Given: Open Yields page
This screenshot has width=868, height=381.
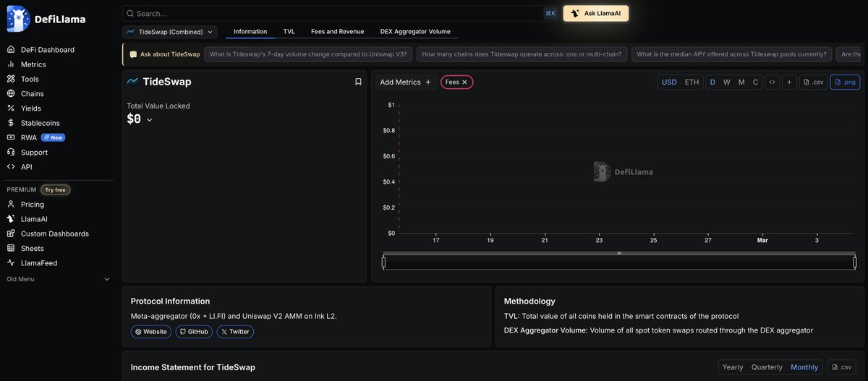Looking at the screenshot, I should coord(24,108).
